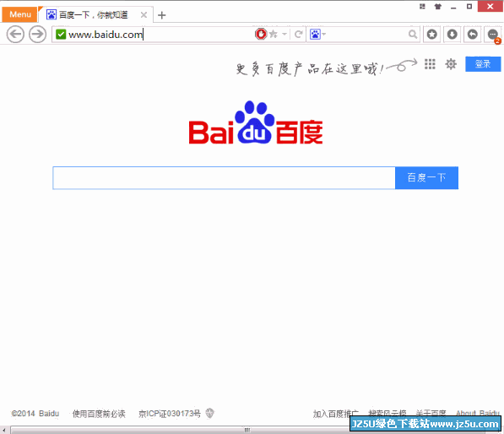Click the undo closed tab toolbar button
The height and width of the screenshot is (434, 504).
point(472,34)
